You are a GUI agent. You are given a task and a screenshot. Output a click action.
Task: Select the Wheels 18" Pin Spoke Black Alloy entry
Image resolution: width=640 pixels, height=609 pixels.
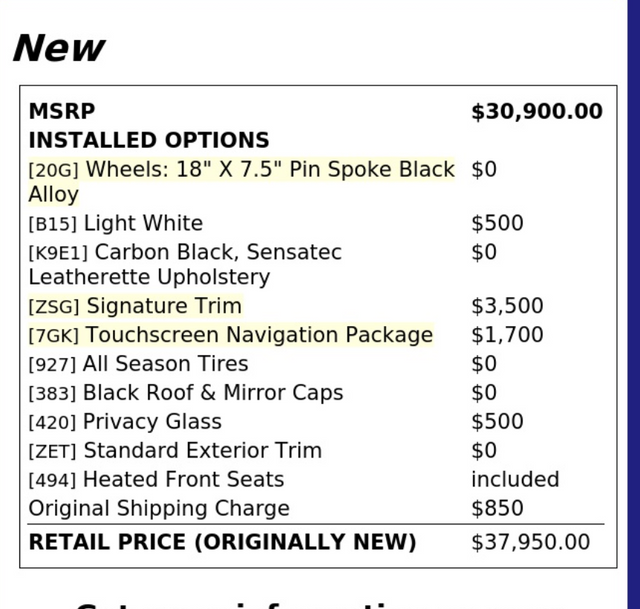[x=241, y=181]
